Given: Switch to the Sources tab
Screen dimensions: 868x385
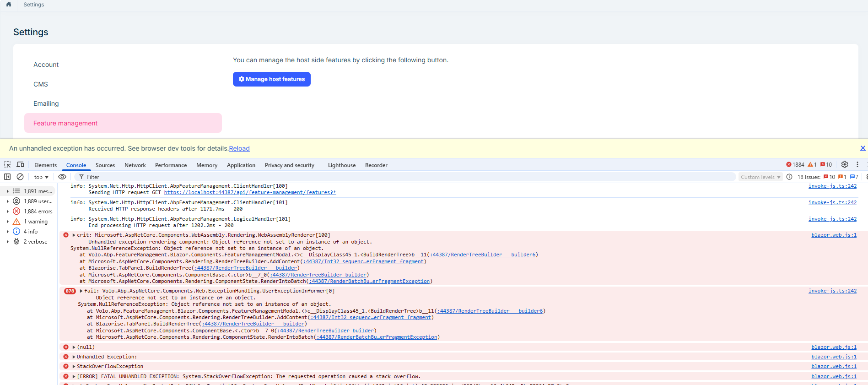Looking at the screenshot, I should (105, 165).
